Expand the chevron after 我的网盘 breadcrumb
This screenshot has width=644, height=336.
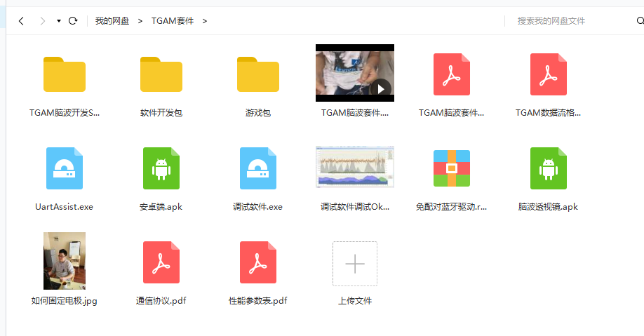pos(140,21)
